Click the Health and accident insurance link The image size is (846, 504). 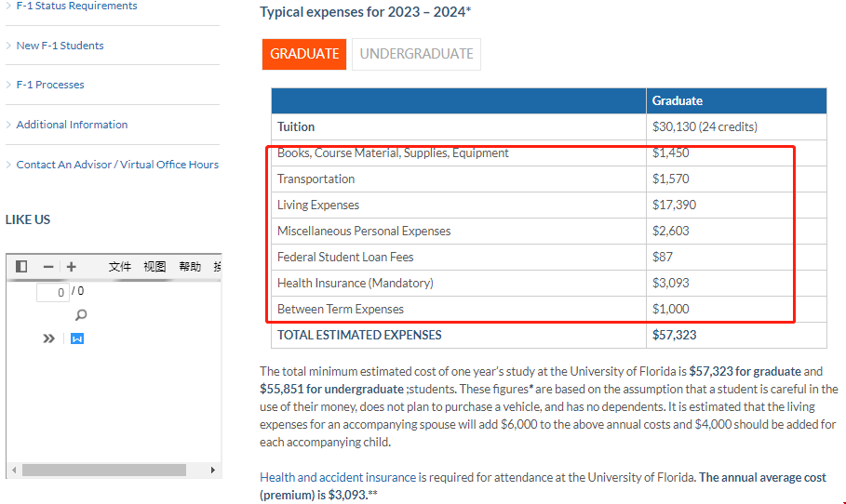click(x=338, y=477)
